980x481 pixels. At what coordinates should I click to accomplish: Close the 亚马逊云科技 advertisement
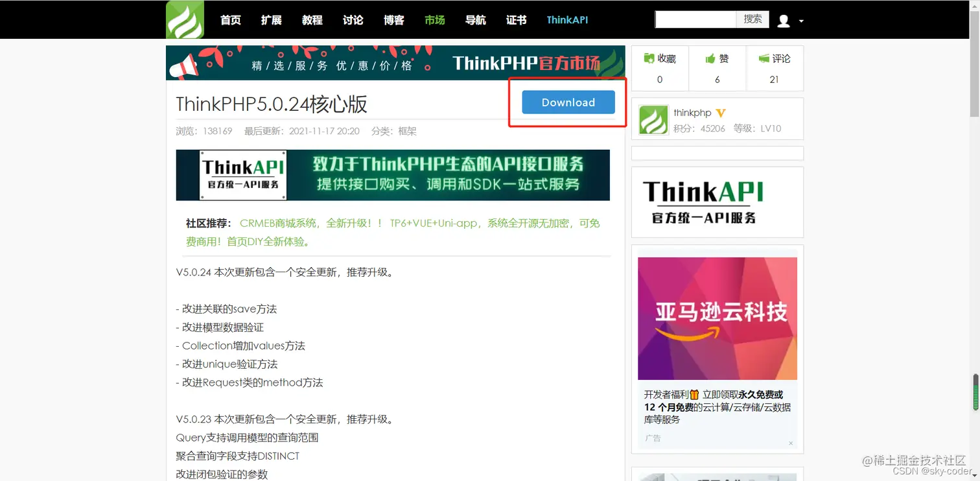[x=791, y=442]
